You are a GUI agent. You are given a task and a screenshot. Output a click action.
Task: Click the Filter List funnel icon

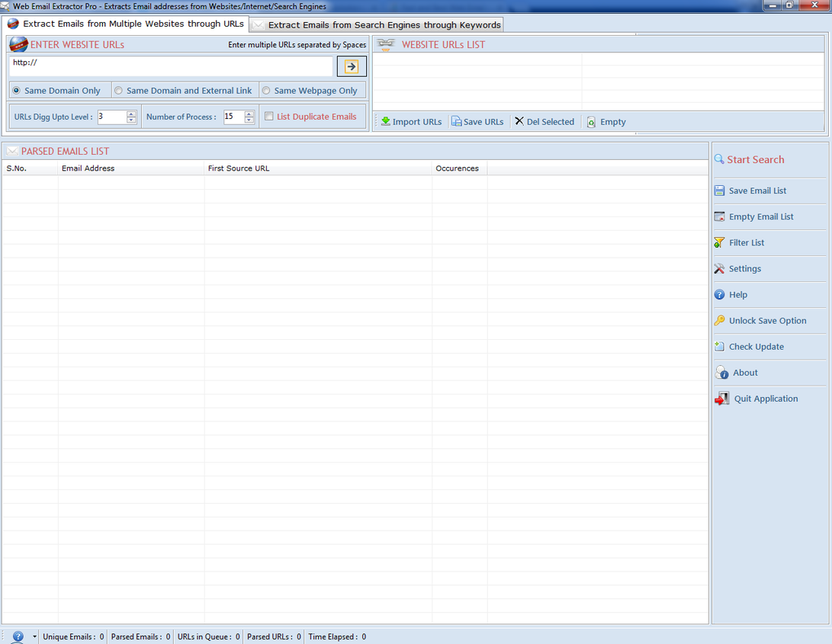point(719,242)
